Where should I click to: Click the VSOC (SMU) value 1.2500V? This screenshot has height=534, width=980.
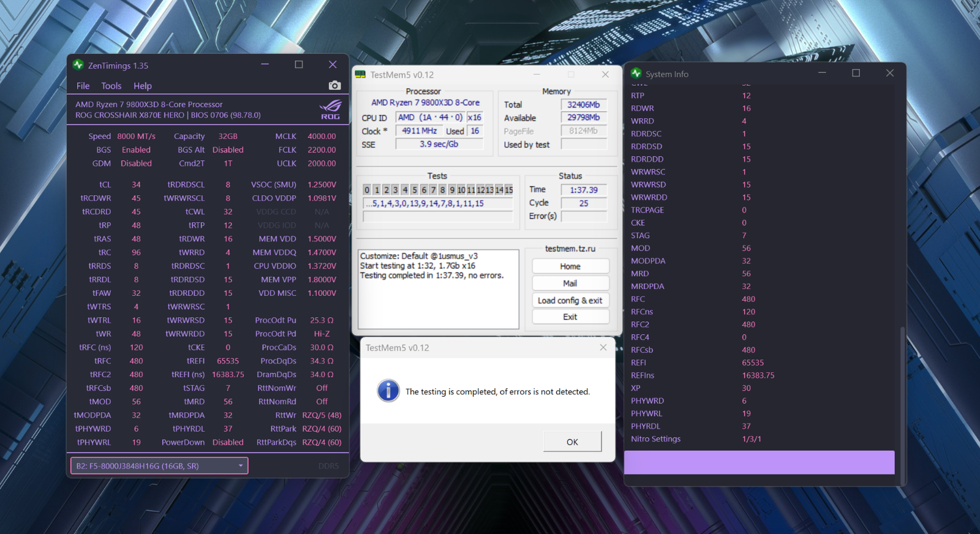pyautogui.click(x=322, y=185)
